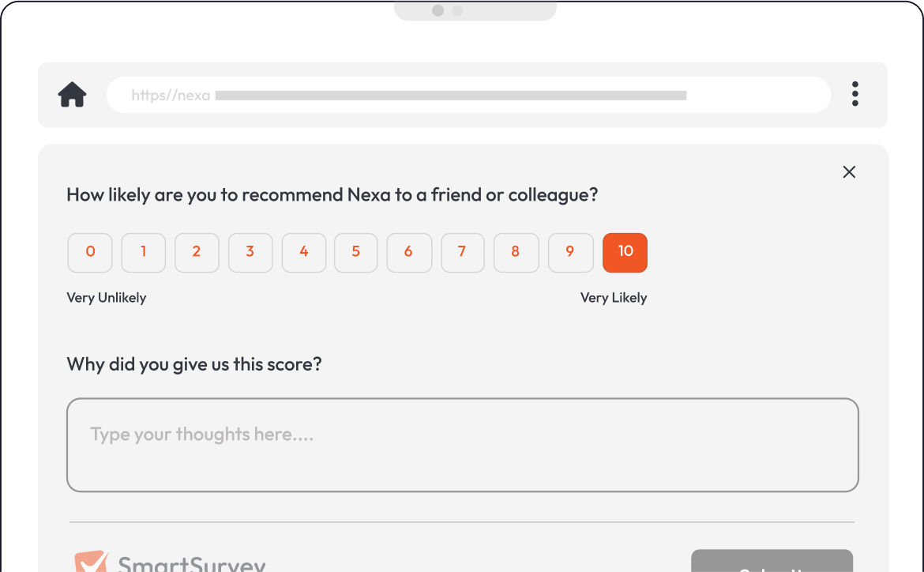Select rating 8

[516, 253]
